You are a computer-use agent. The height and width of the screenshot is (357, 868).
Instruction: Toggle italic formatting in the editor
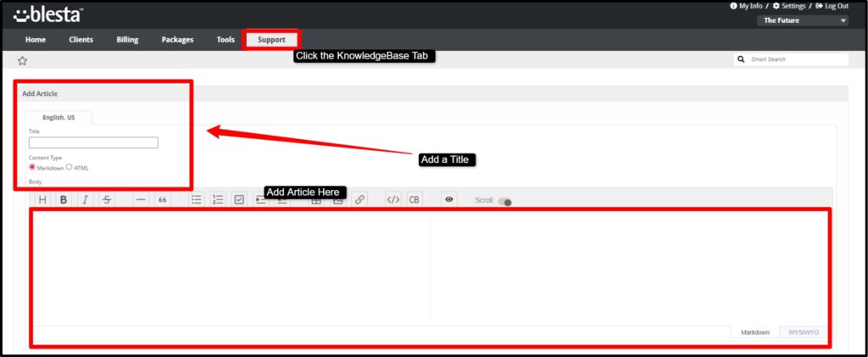[85, 200]
